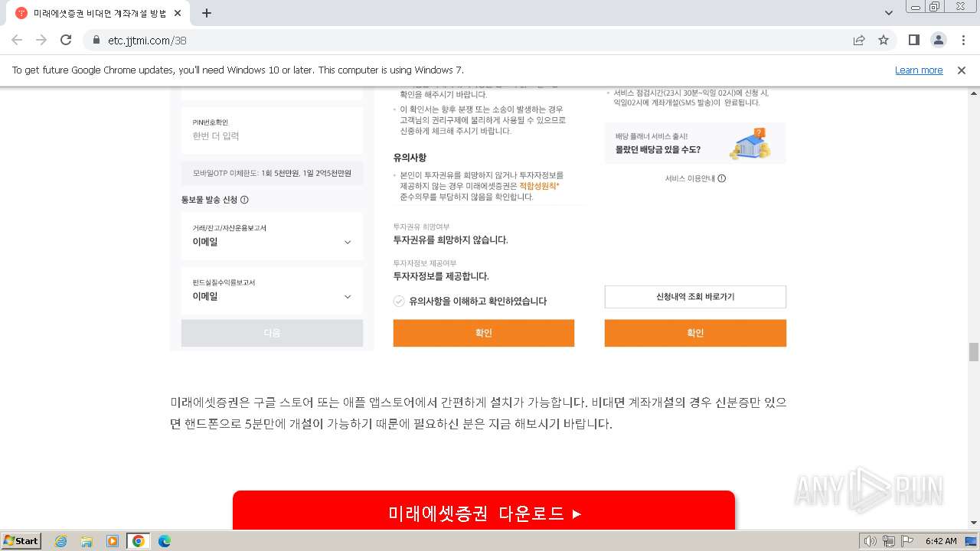The width and height of the screenshot is (980, 551).
Task: Click info icon next to 통보물 발송 신청
Action: pyautogui.click(x=244, y=200)
